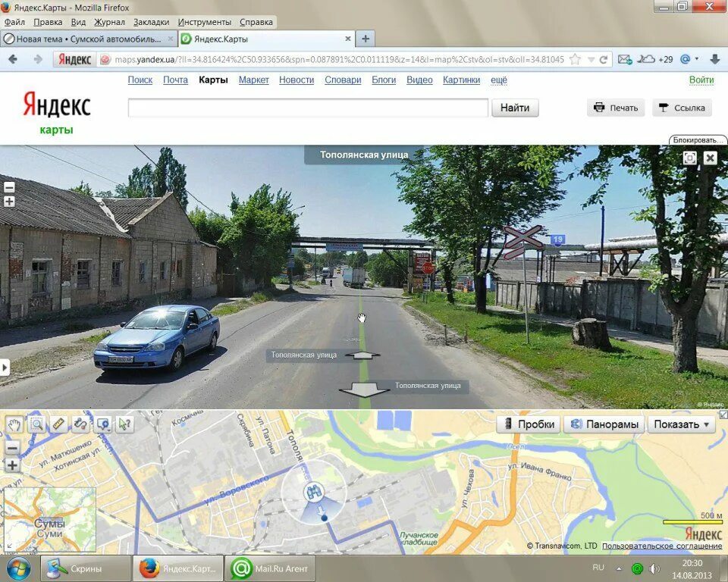Screen dimensions: 728x582
Task: Open the Картинки link
Action: click(462, 80)
